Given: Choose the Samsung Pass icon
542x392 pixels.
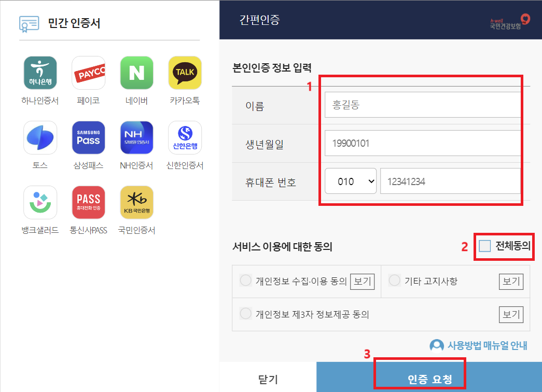Looking at the screenshot, I should pyautogui.click(x=89, y=137).
